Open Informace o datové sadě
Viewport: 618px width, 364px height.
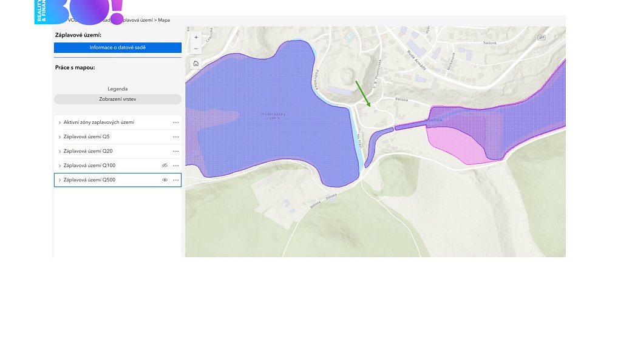(117, 48)
